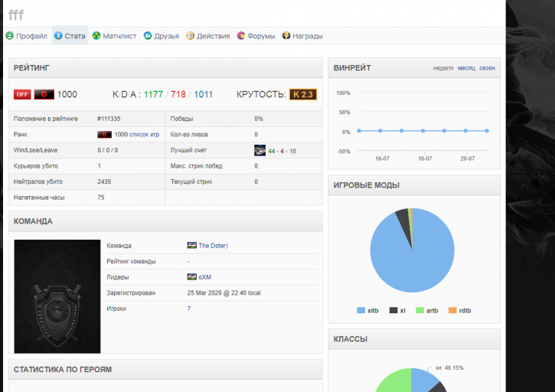
Task: Click the wr: 46.15% chart label
Action: [449, 367]
